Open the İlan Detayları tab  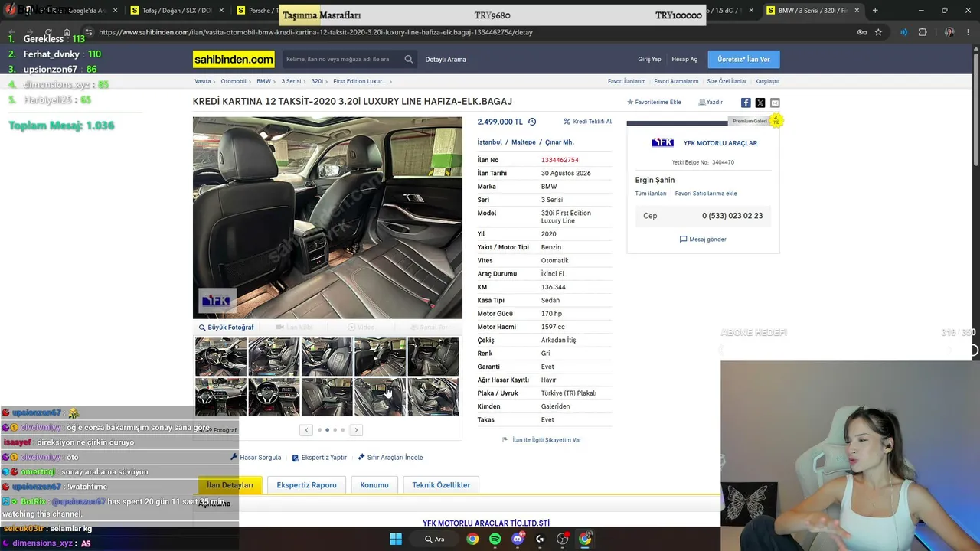230,485
